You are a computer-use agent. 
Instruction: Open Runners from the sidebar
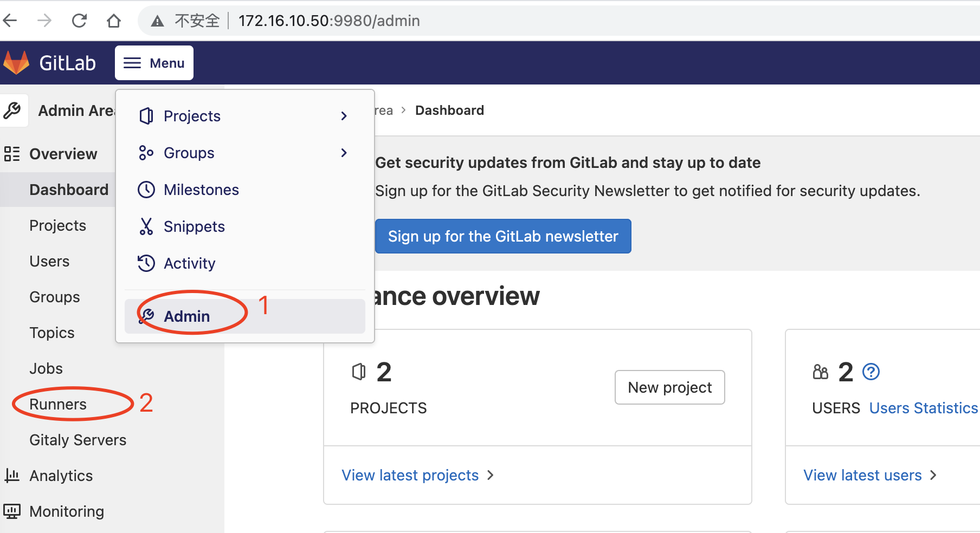coord(58,404)
